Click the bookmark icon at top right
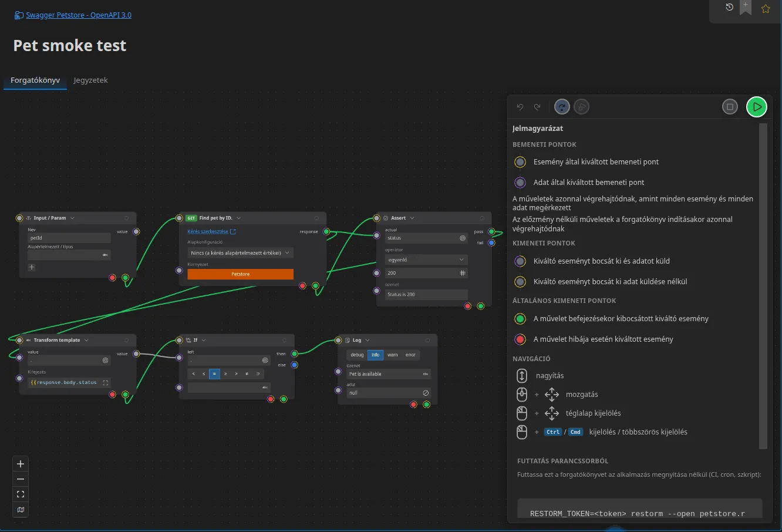The image size is (782, 532). tap(746, 8)
